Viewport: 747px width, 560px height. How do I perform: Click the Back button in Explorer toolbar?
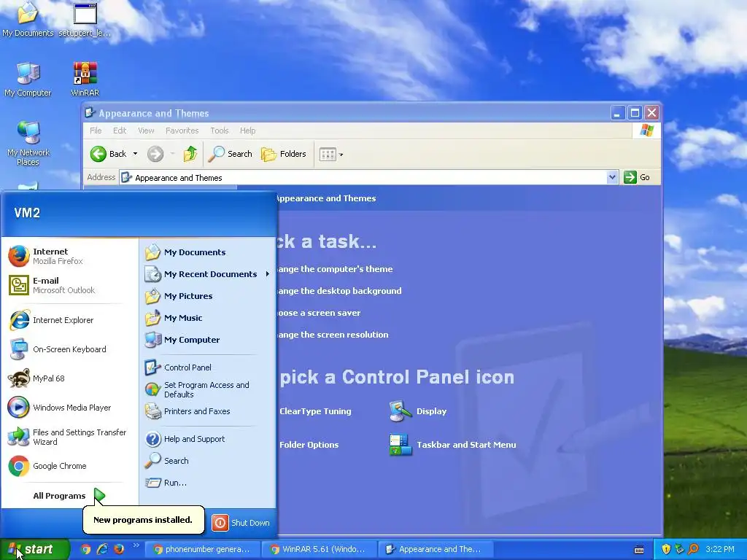[x=108, y=154]
